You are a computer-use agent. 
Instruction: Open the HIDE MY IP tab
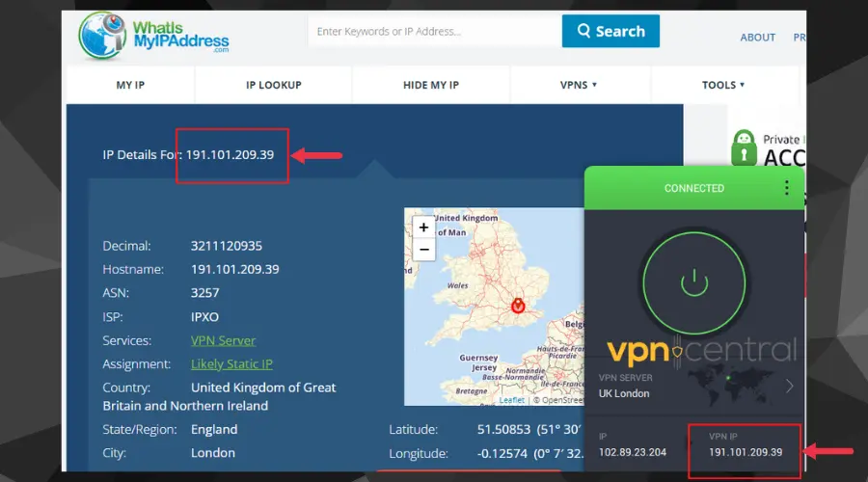click(x=431, y=85)
